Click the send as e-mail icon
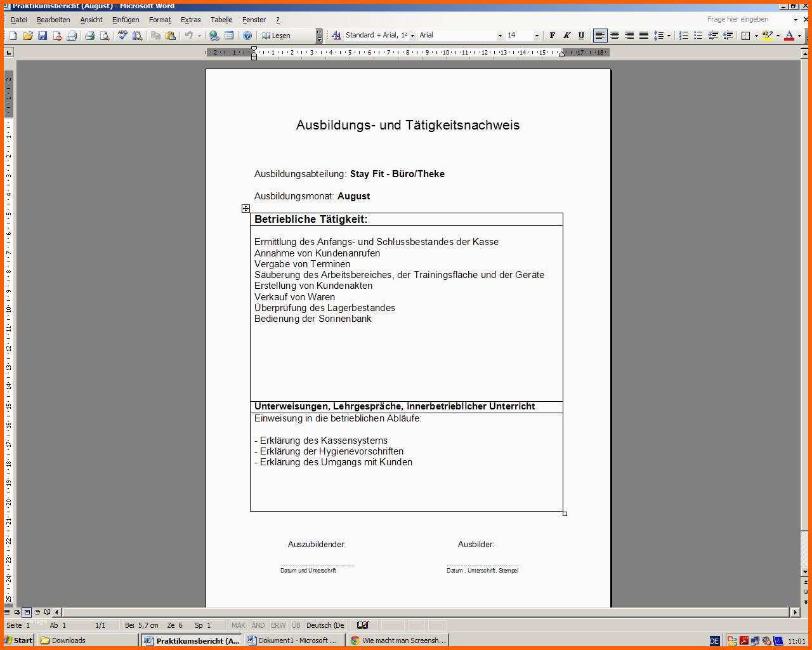The image size is (812, 650). (72, 36)
